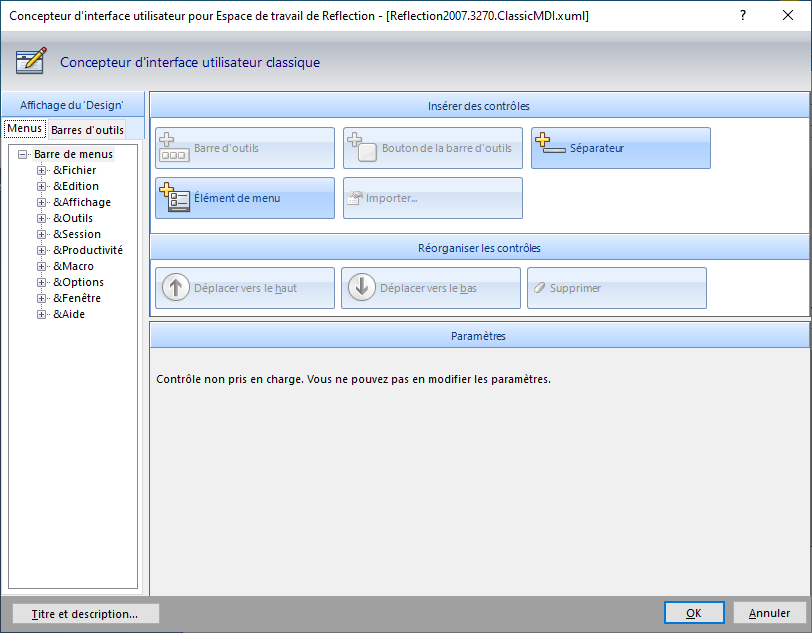Click the Supprimer eraser icon
The image size is (812, 633).
(x=540, y=287)
